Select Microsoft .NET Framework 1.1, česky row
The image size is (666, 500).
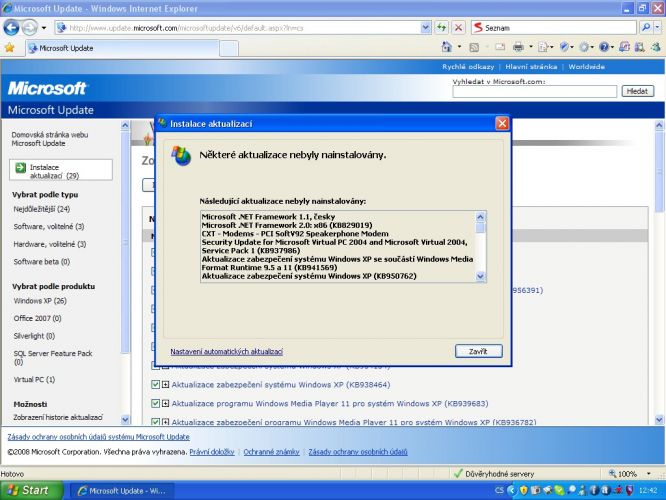click(268, 217)
